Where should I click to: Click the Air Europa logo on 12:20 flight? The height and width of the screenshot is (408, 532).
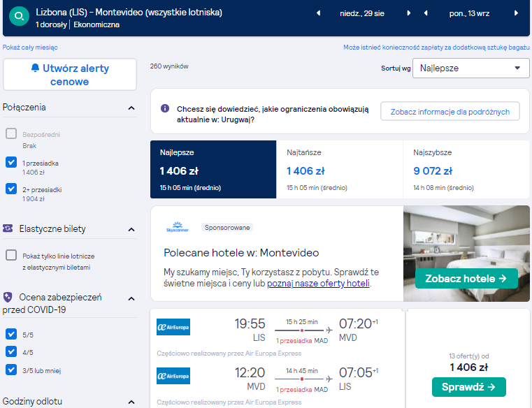pos(173,376)
